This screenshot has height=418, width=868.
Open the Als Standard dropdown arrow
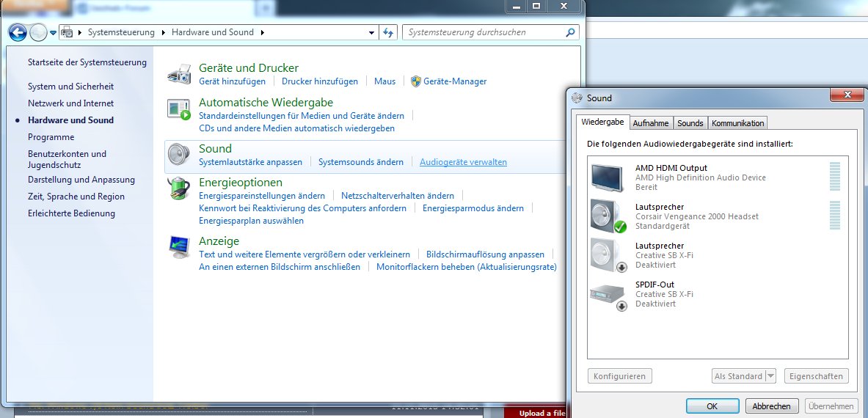coord(770,376)
